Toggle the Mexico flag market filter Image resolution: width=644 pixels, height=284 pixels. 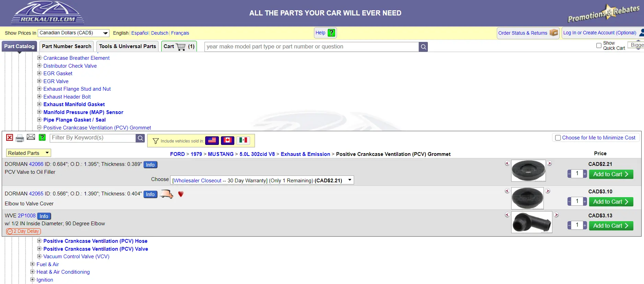[x=243, y=140]
